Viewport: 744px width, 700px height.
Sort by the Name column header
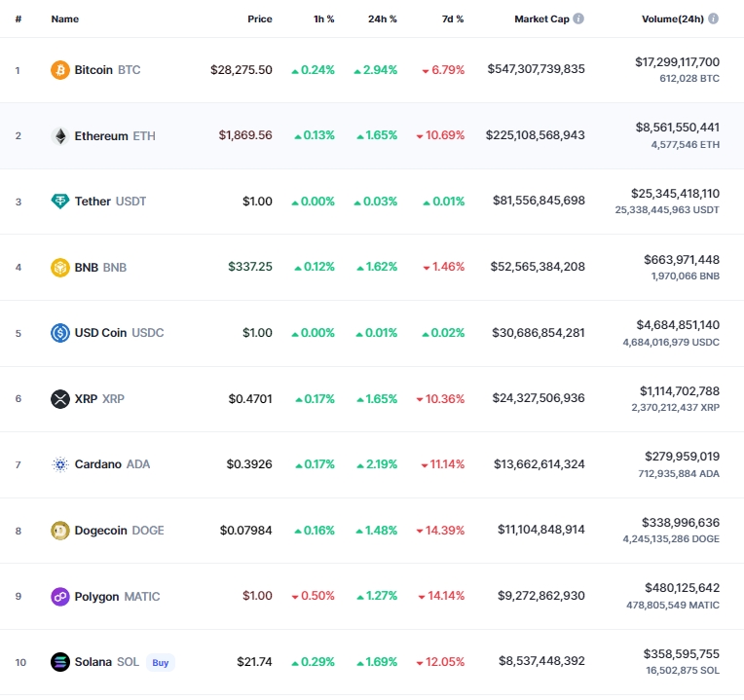pos(65,18)
